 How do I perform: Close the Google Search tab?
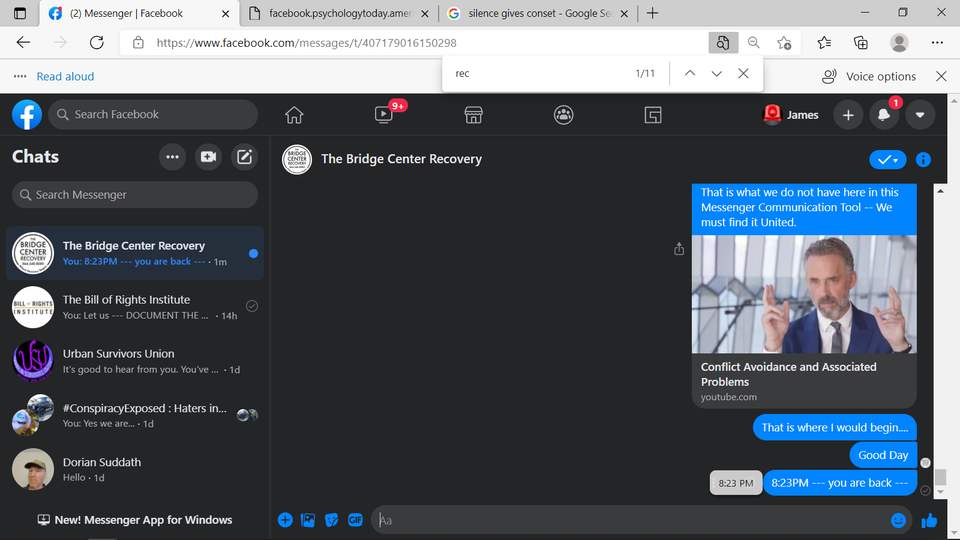pos(624,13)
